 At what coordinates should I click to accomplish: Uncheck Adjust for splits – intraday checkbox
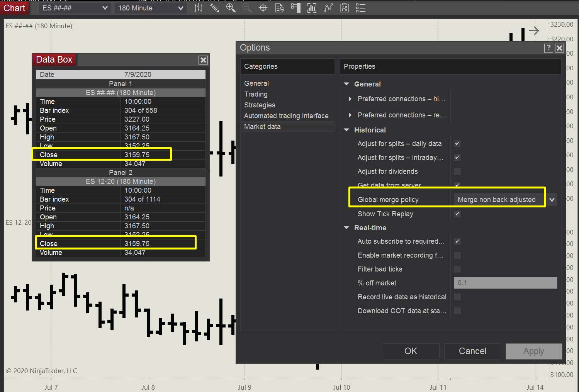point(457,158)
